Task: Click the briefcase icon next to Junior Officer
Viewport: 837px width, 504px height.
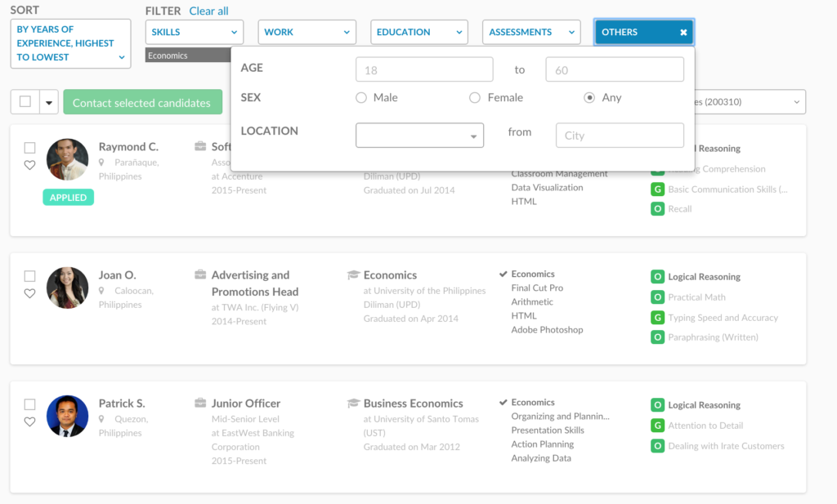Action: pos(200,403)
